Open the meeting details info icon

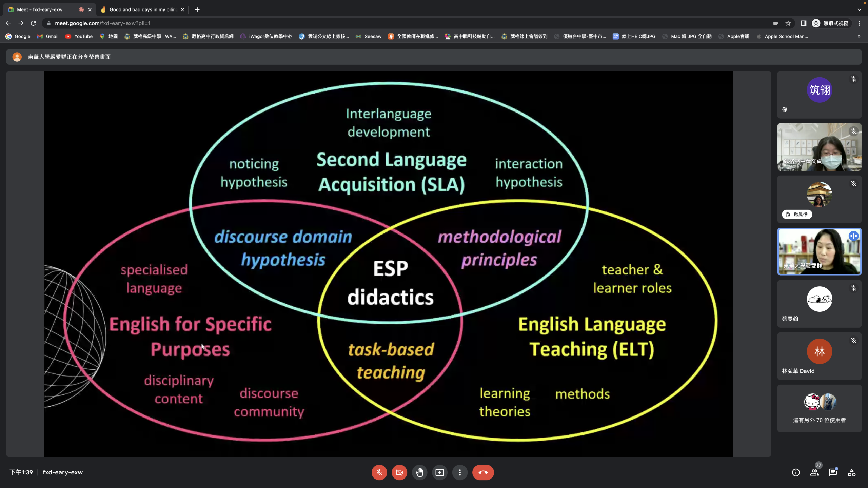click(x=796, y=472)
